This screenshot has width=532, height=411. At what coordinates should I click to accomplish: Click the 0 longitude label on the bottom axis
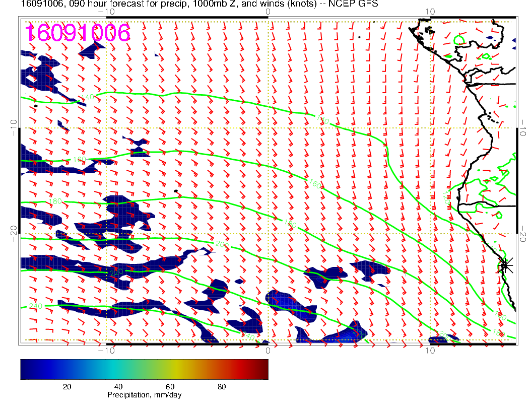pyautogui.click(x=268, y=350)
